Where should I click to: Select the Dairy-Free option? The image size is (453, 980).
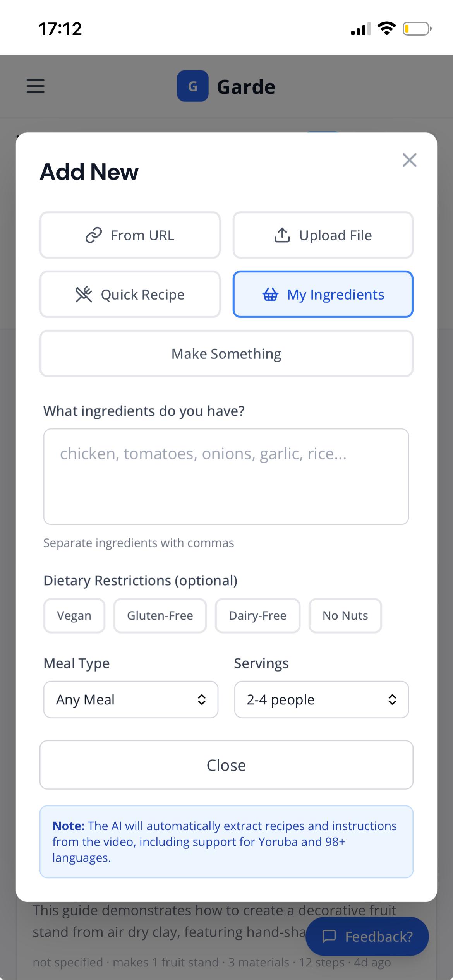click(257, 615)
